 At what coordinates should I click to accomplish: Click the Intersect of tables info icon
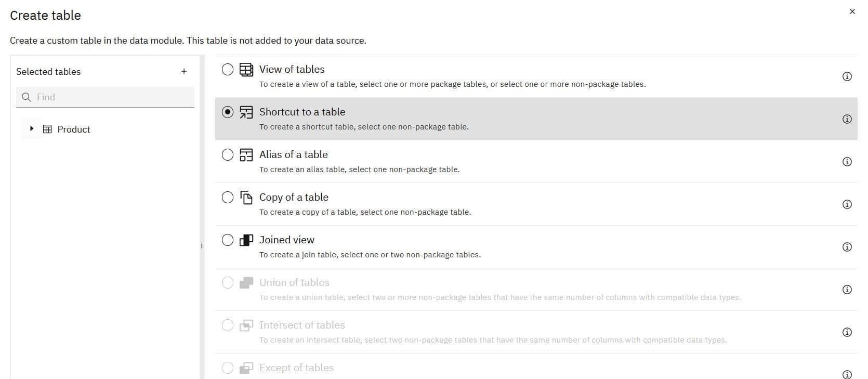click(847, 332)
